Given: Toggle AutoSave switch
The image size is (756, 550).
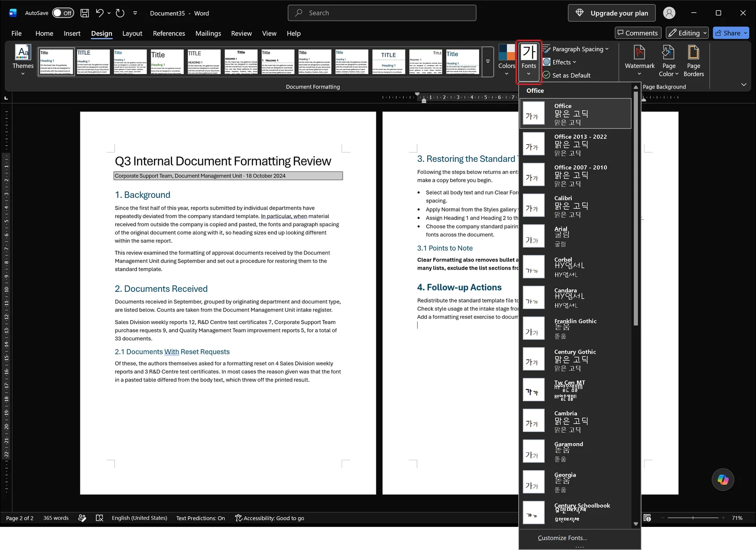Looking at the screenshot, I should click(63, 13).
